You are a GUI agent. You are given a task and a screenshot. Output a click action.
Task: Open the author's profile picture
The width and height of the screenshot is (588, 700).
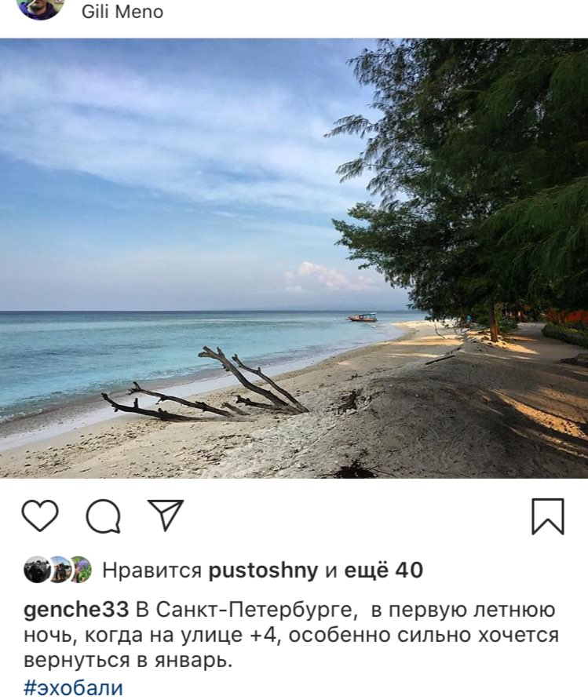40,7
